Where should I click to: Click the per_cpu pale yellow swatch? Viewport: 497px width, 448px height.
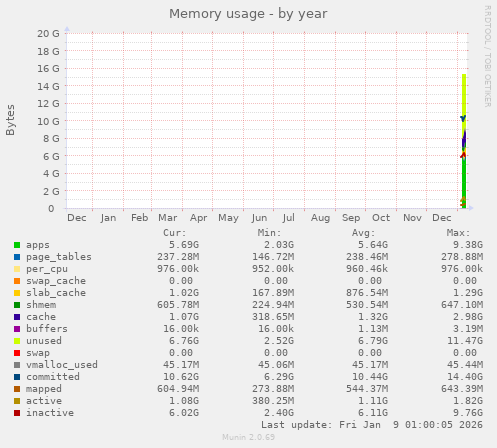pyautogui.click(x=17, y=269)
